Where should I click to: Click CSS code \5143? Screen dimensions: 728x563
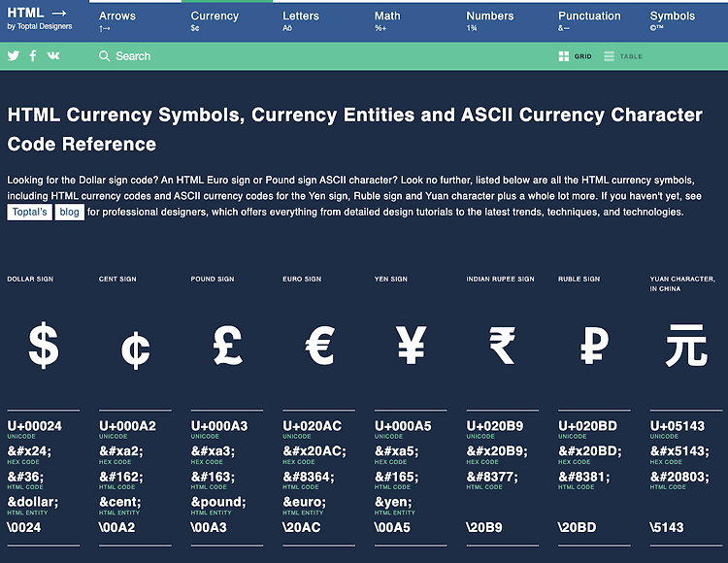(x=667, y=527)
